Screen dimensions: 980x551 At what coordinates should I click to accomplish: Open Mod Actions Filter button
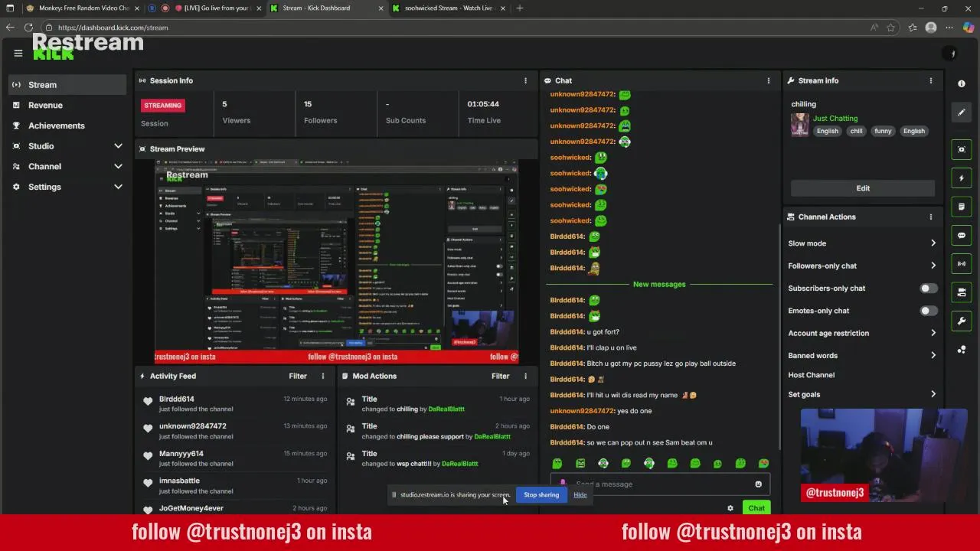(500, 376)
